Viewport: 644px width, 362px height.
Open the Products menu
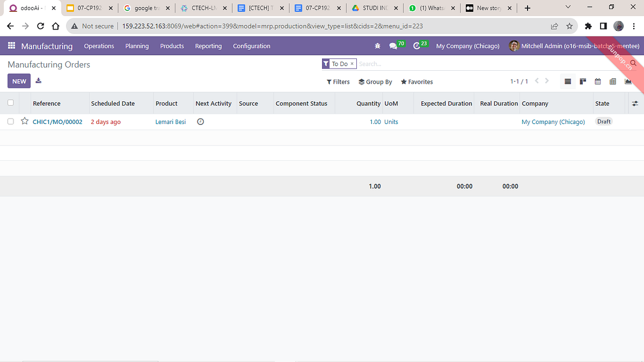click(x=172, y=46)
